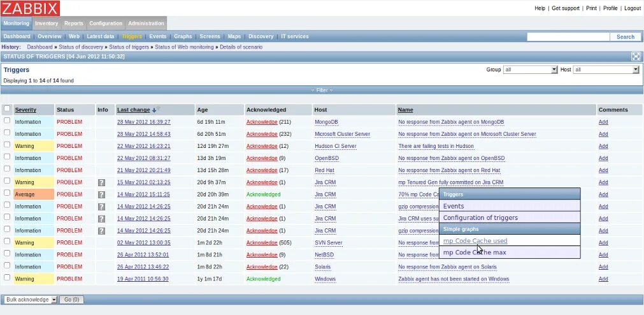
Task: Click date 28 May 2012 16:39:27
Action: tap(144, 122)
